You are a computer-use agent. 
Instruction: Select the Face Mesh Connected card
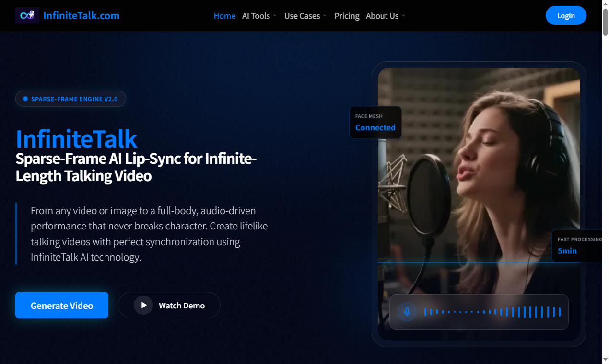tap(375, 123)
